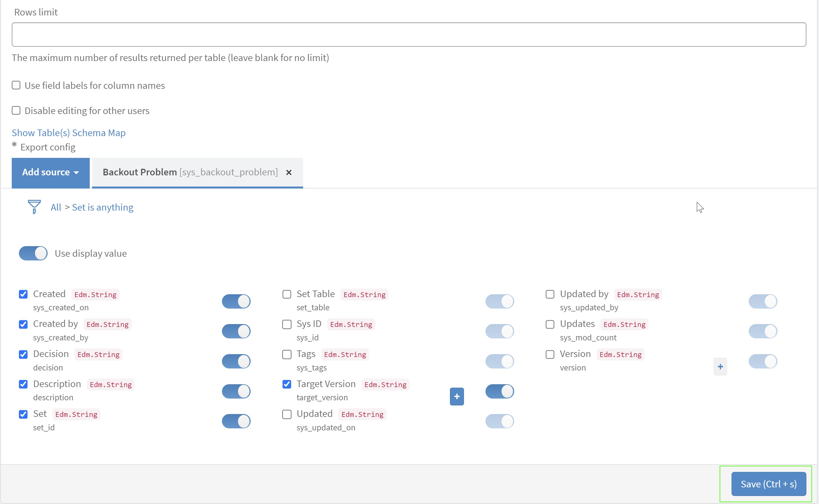
Task: Close the Backout Problem tab
Action: (x=289, y=172)
